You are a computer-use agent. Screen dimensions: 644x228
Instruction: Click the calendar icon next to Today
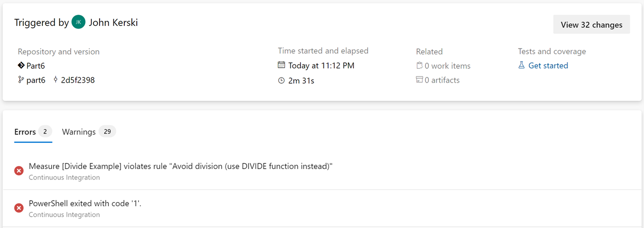click(281, 65)
